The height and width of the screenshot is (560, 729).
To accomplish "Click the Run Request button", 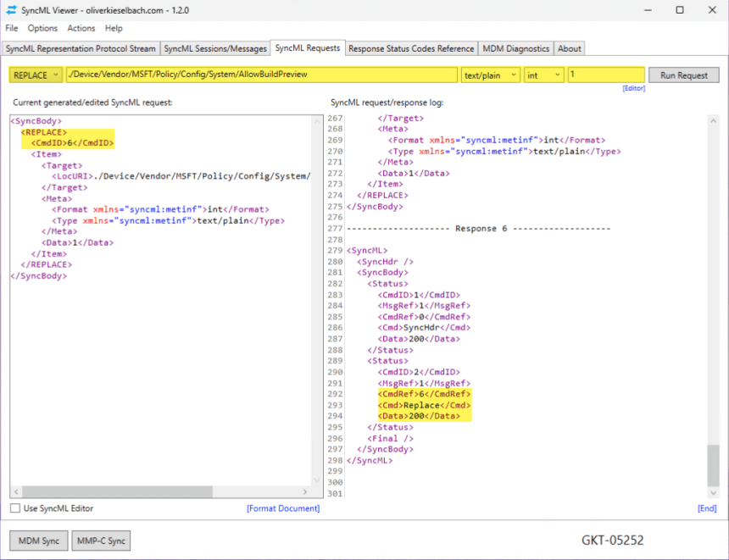I will [683, 75].
